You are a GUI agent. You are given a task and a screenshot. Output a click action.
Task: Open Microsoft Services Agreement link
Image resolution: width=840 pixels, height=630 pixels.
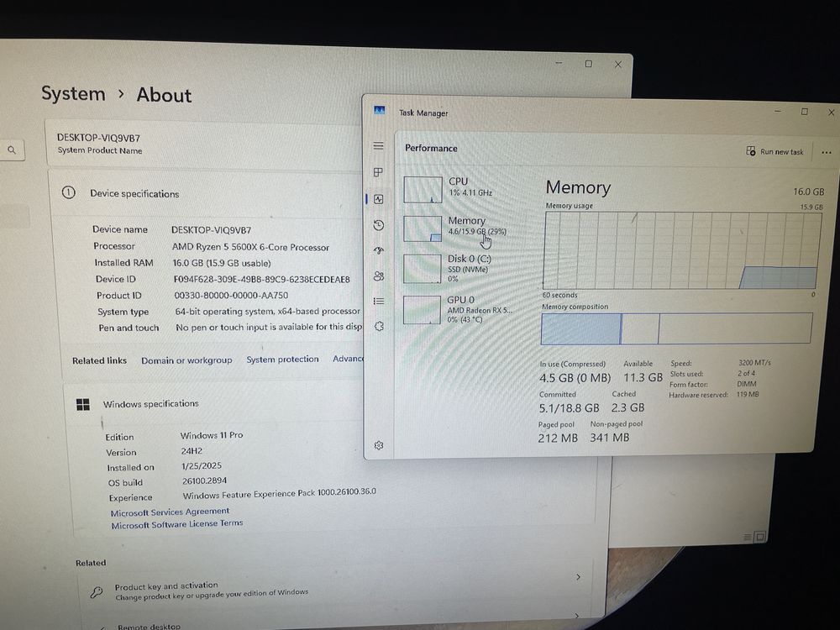pos(170,512)
